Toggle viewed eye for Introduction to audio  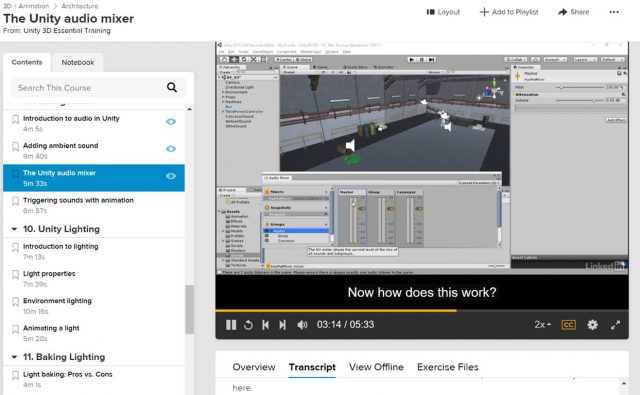[x=171, y=122]
